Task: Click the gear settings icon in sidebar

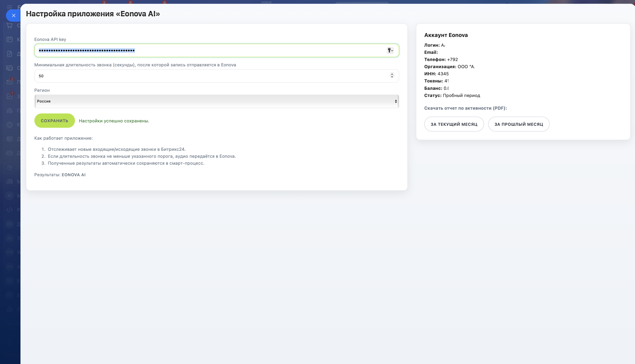Action: point(10,342)
